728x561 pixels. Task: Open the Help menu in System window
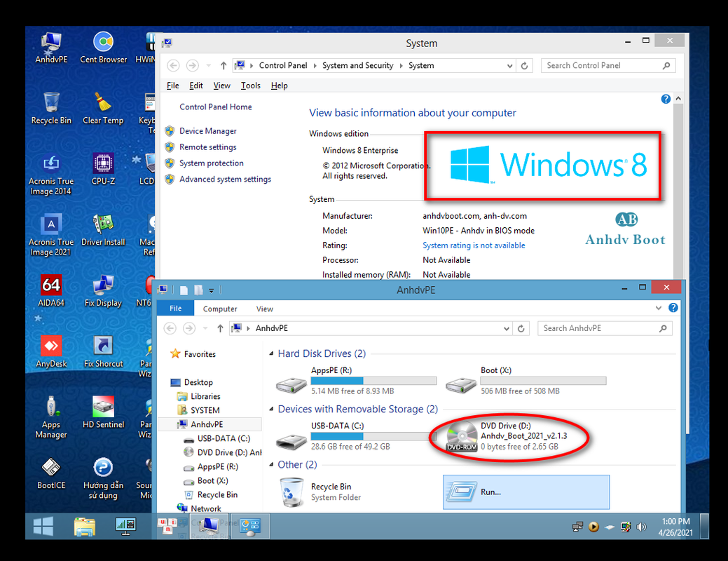(x=279, y=86)
